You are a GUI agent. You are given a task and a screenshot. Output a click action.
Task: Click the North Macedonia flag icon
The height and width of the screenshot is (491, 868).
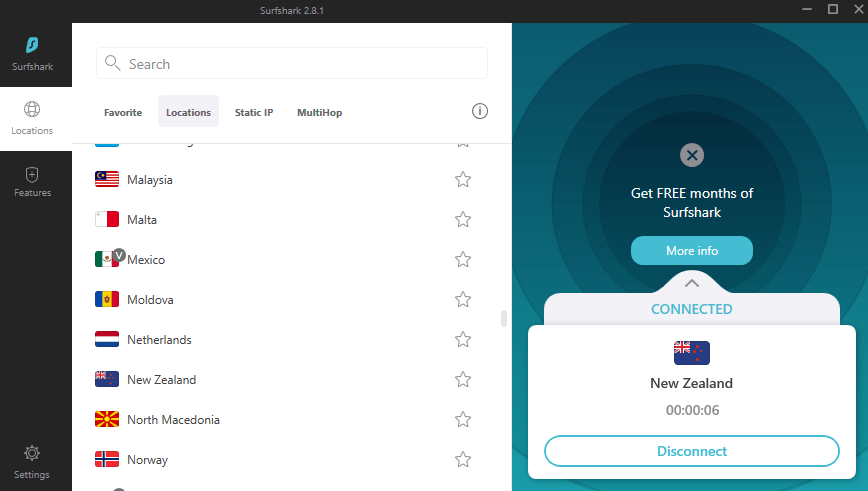click(107, 419)
